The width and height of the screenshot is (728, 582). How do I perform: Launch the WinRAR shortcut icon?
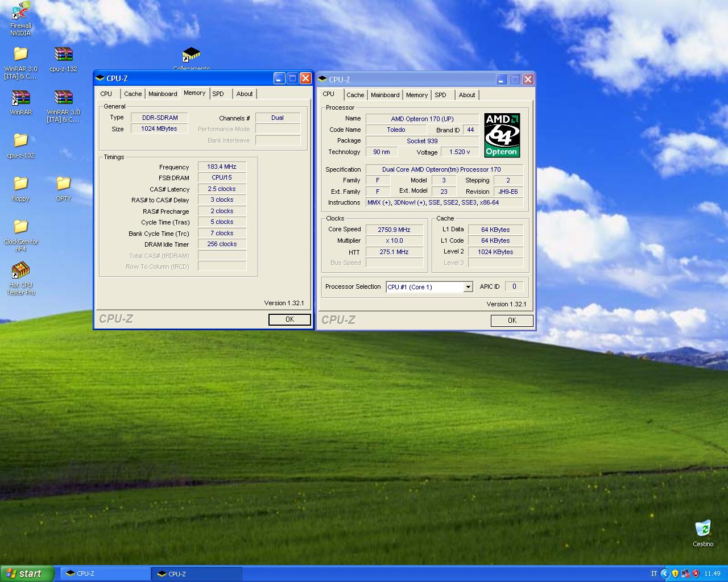[20, 98]
